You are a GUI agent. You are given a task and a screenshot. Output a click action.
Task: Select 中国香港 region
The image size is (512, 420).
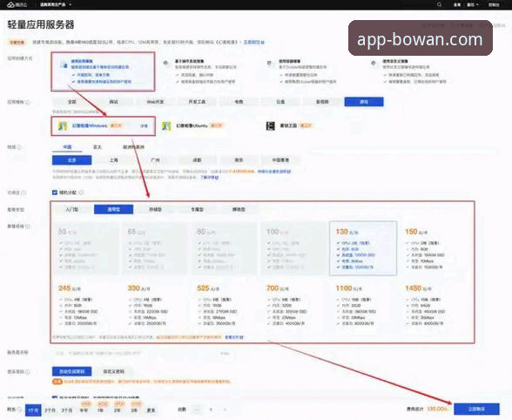click(x=280, y=160)
